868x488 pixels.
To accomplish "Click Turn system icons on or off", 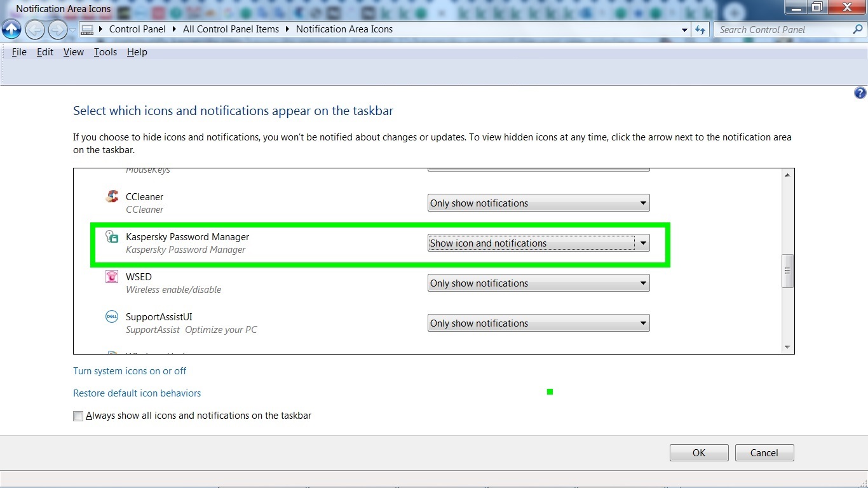I will tap(130, 371).
